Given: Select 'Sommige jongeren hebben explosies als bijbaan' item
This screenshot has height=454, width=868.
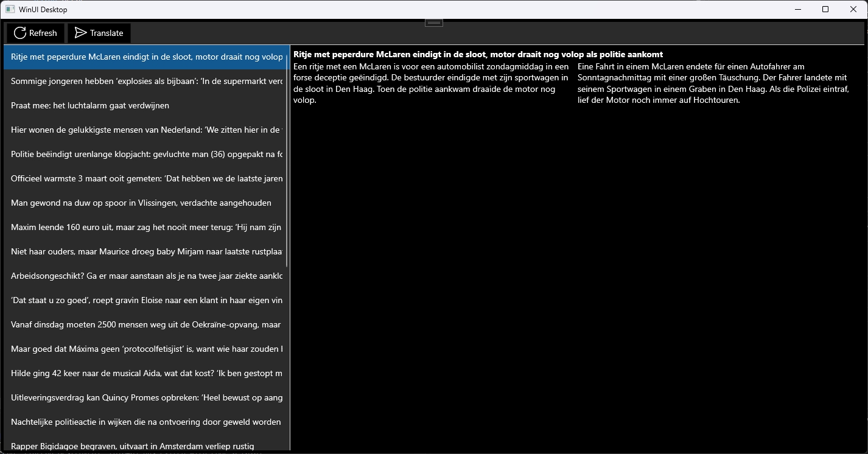Looking at the screenshot, I should 146,81.
